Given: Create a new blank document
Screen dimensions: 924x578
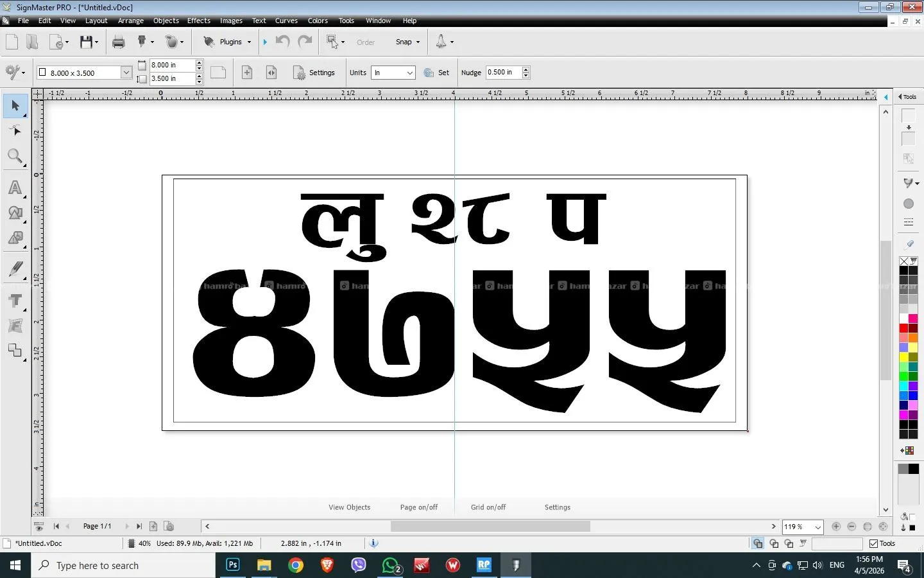Looking at the screenshot, I should click(x=12, y=42).
